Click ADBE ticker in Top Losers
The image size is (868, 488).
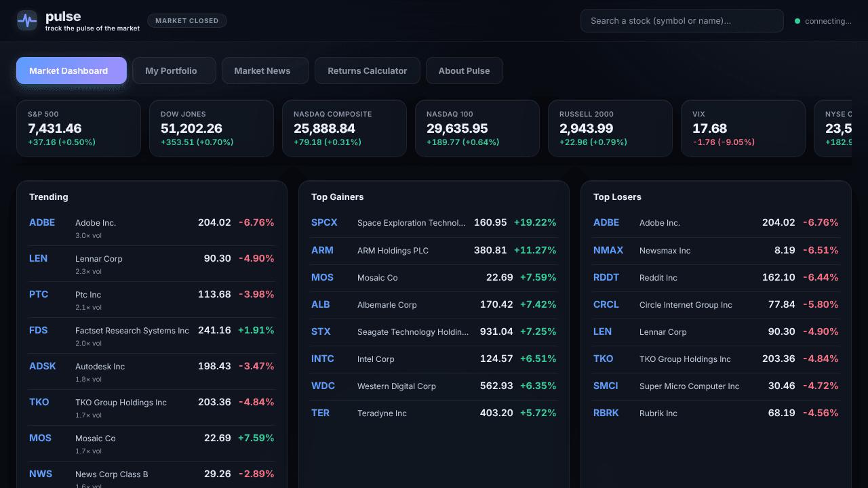(x=606, y=222)
